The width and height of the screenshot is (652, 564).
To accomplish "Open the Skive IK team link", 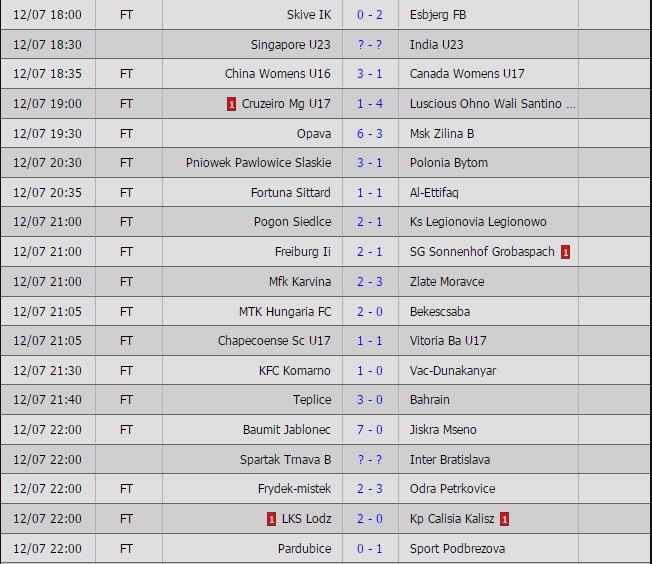I will tap(309, 15).
